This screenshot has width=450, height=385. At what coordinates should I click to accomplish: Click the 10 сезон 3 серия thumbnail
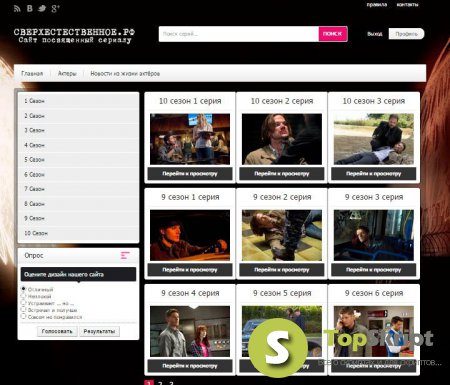pos(374,139)
